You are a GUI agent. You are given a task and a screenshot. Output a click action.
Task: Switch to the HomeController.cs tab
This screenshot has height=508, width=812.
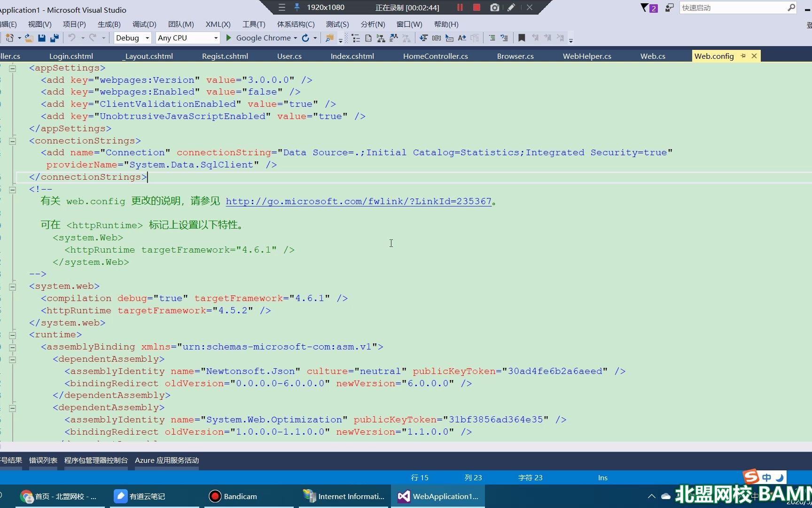pyautogui.click(x=436, y=56)
